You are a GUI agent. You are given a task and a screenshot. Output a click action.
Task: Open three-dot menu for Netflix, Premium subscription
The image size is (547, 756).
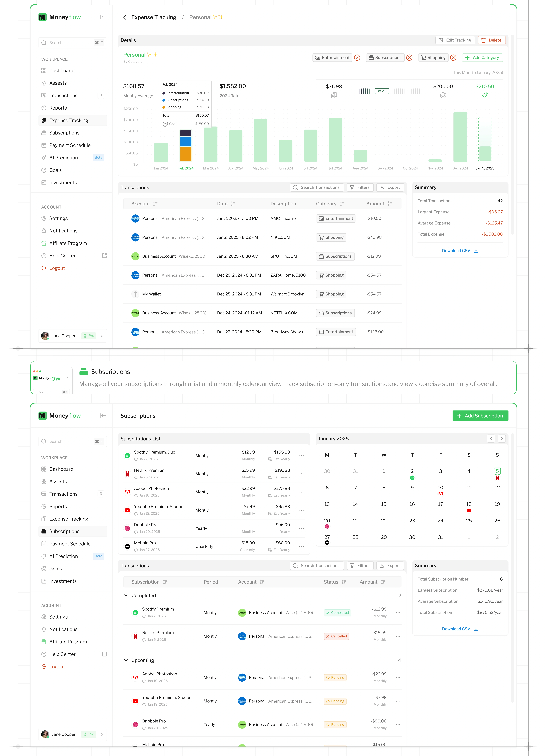click(301, 474)
